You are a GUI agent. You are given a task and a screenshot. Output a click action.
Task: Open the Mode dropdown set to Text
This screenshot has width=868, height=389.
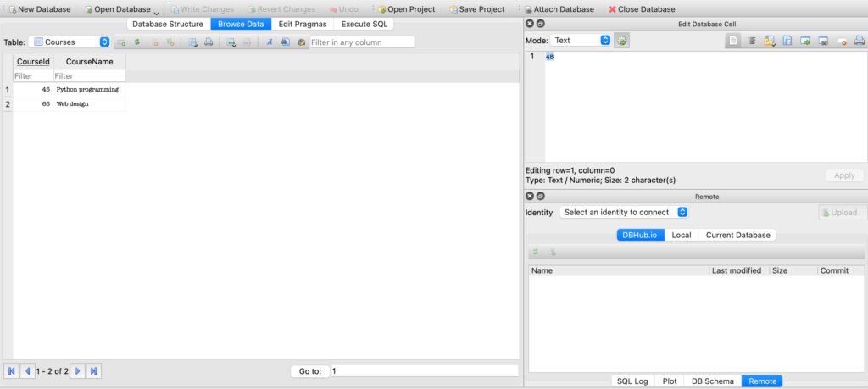pos(581,41)
